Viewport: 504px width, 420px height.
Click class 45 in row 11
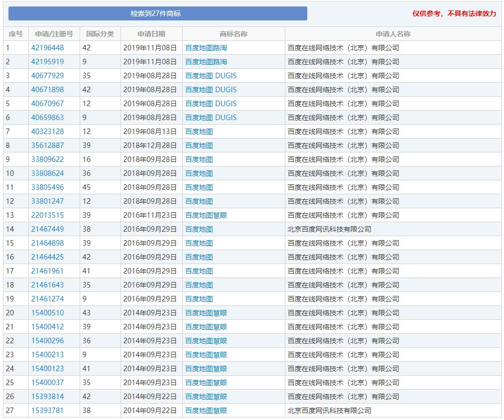pos(87,187)
